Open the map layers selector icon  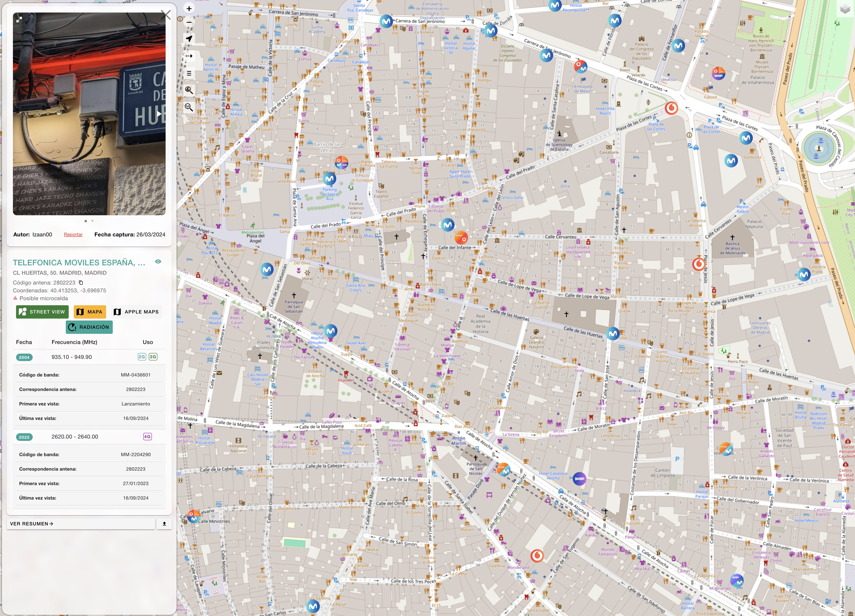(845, 9)
